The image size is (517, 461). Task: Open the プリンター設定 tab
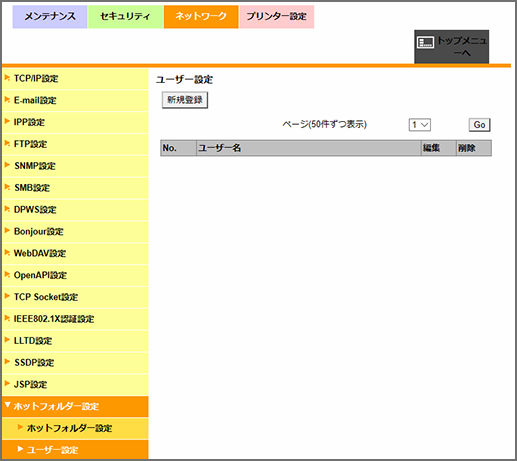click(x=277, y=16)
